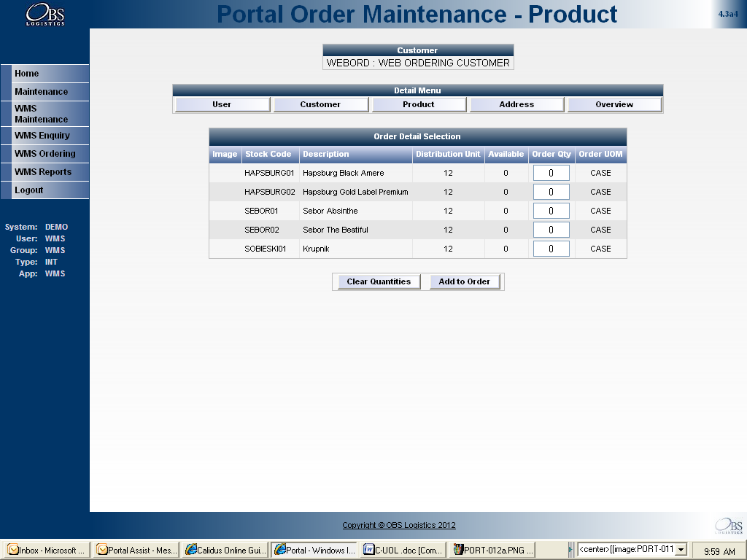Viewport: 747px width, 560px height.
Task: Click description Sebor The Beatiful
Action: coord(336,230)
